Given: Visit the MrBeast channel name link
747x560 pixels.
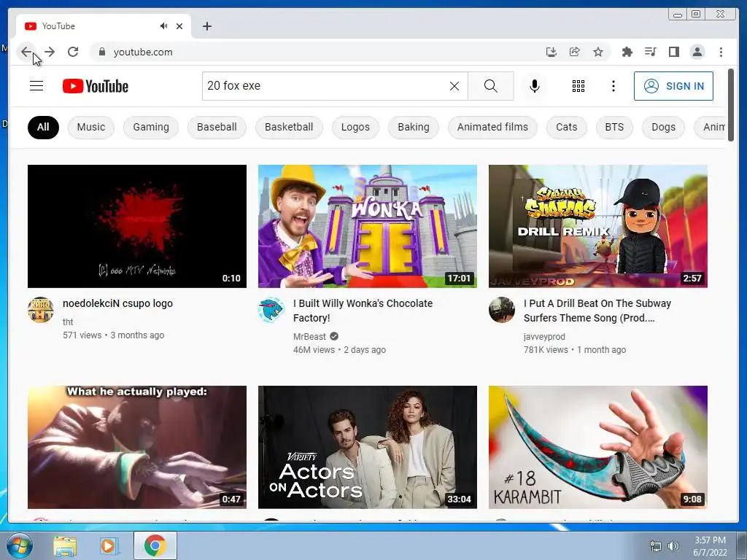Looking at the screenshot, I should (309, 337).
